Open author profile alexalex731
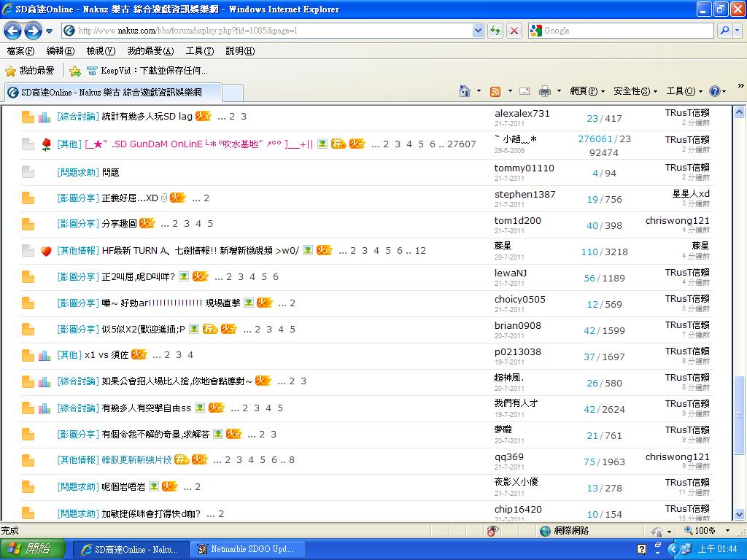The image size is (747, 560). pyautogui.click(x=522, y=113)
